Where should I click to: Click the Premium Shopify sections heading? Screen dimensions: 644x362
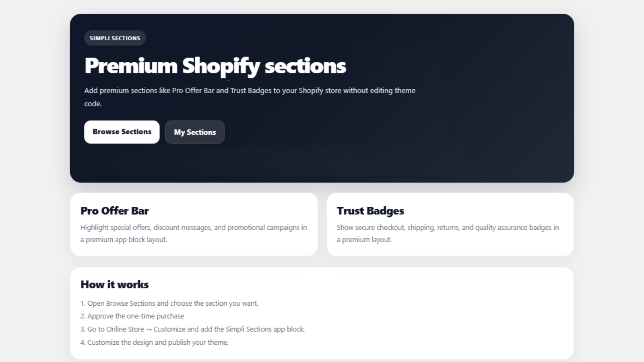(215, 66)
